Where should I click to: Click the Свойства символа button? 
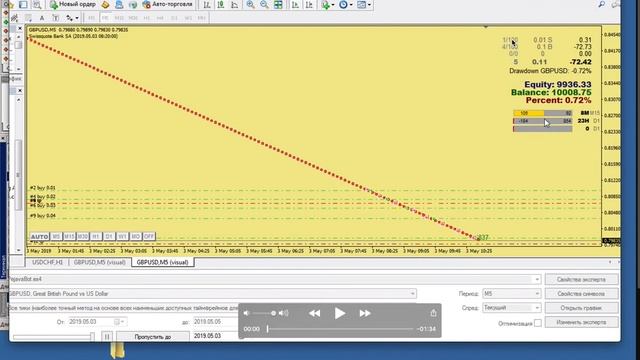point(581,293)
